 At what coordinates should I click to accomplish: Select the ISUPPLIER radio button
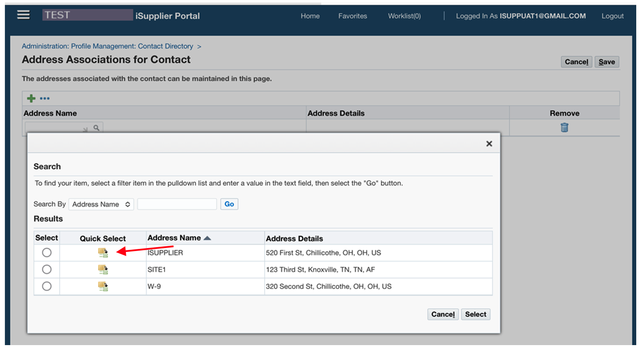[x=47, y=253]
